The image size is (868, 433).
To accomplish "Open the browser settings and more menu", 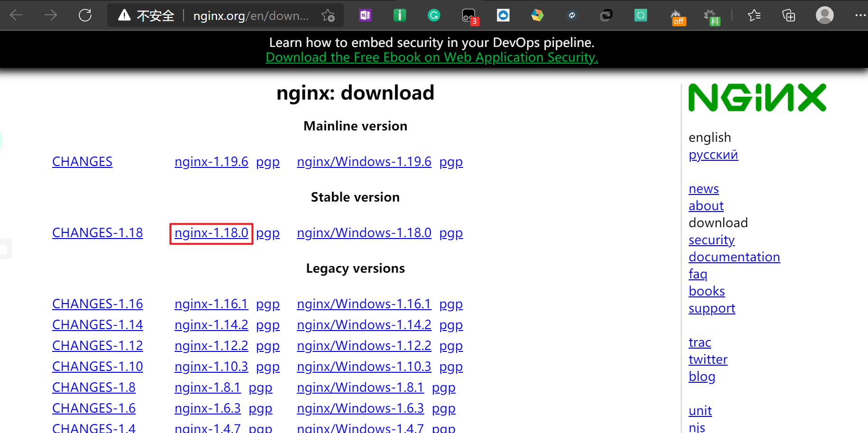I will point(860,15).
